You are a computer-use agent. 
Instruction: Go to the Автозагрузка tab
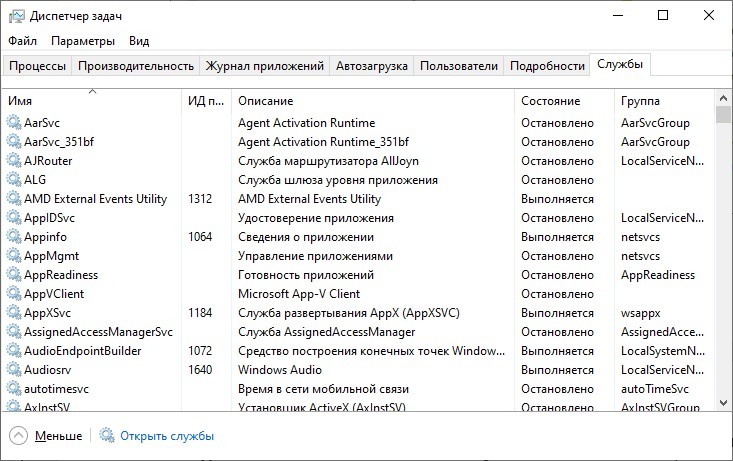372,66
